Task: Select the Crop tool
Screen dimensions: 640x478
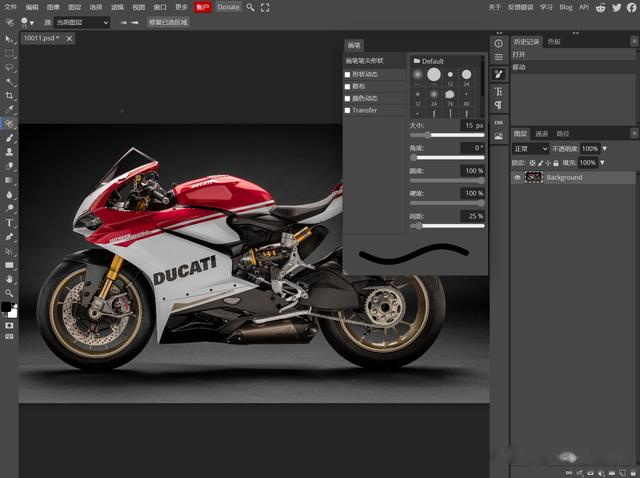Action: point(9,96)
